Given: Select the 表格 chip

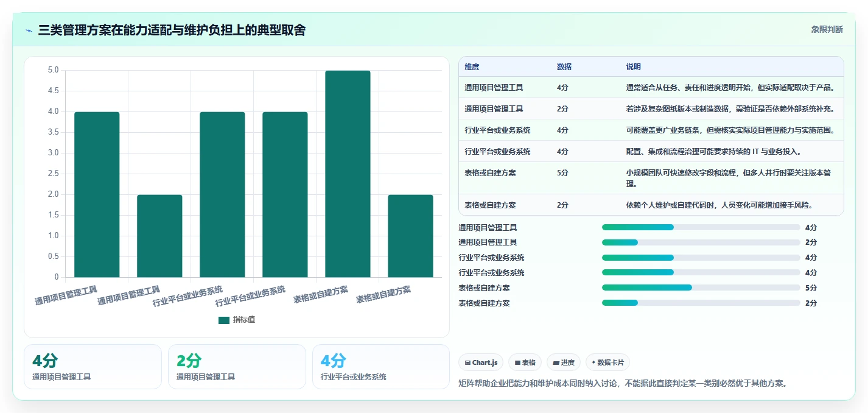Looking at the screenshot, I should tap(525, 362).
